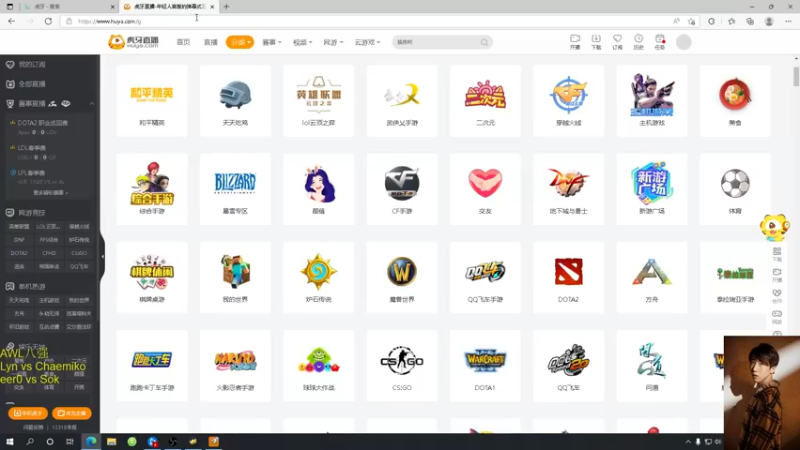Open the user avatar in header
Viewport: 800px width, 450px height.
click(684, 42)
